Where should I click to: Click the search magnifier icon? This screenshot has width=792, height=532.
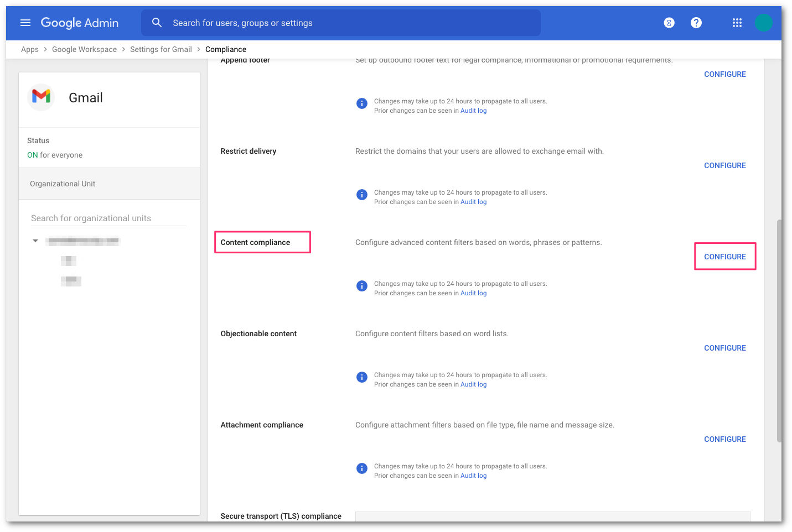(x=157, y=23)
